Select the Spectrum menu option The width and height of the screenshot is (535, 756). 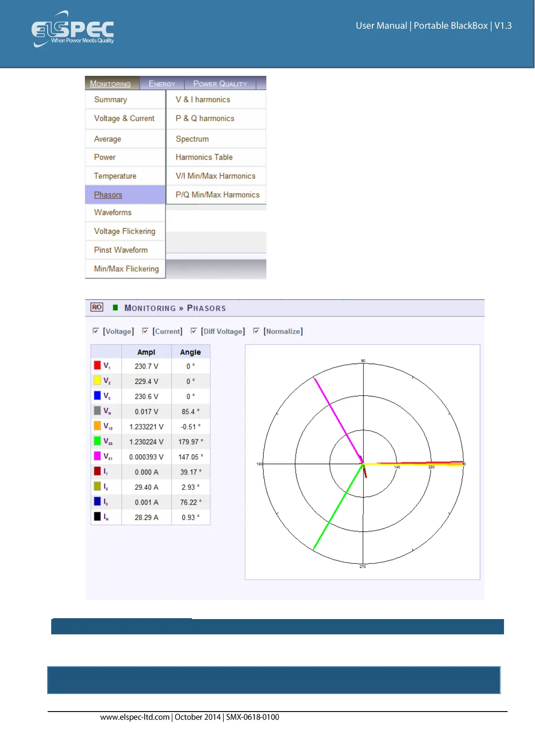[192, 139]
